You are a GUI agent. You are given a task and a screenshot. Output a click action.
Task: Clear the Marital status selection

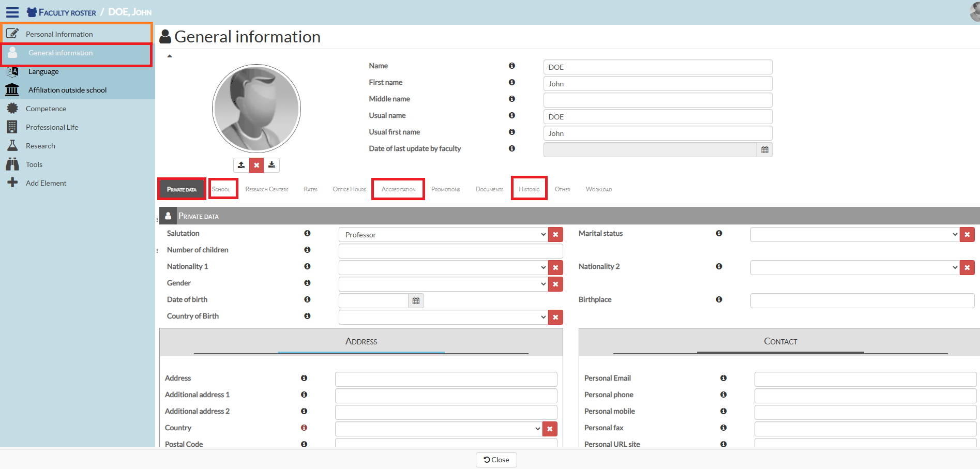(967, 235)
